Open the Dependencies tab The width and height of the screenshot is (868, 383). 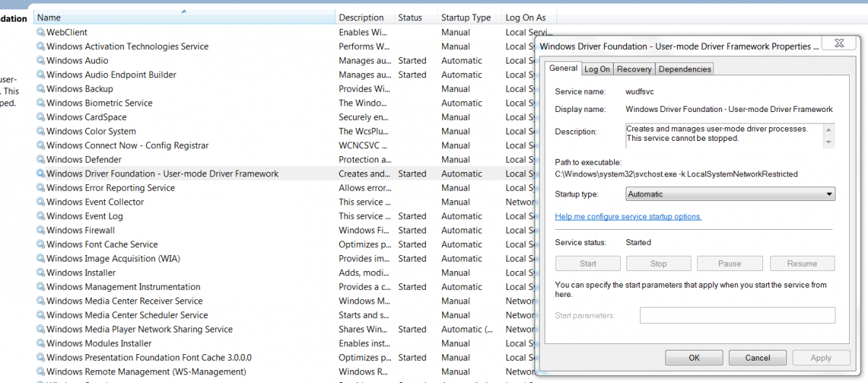point(684,69)
